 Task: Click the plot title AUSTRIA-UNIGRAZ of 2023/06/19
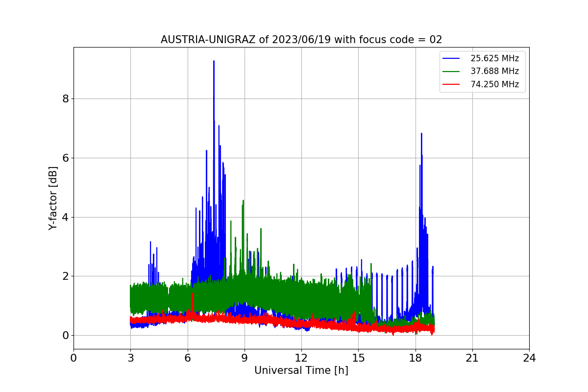301,40
